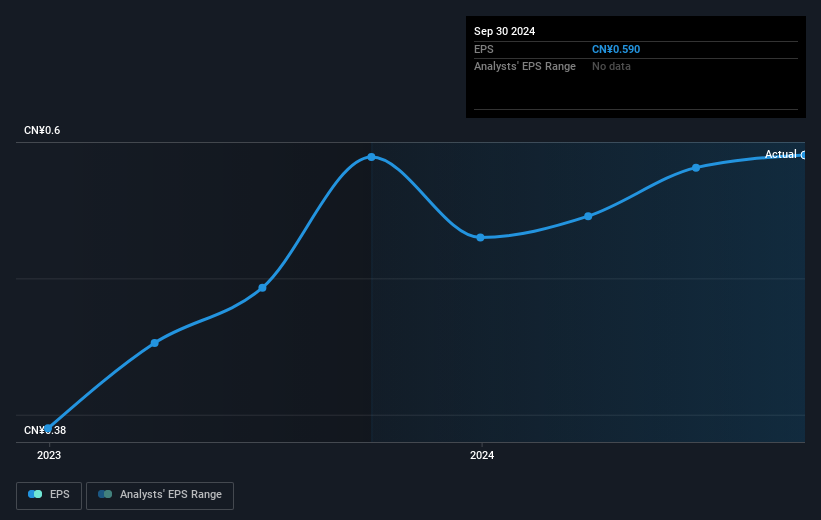Click the 'Analysts' EPS Range' tooltip row label
821x520 pixels.
tap(525, 67)
